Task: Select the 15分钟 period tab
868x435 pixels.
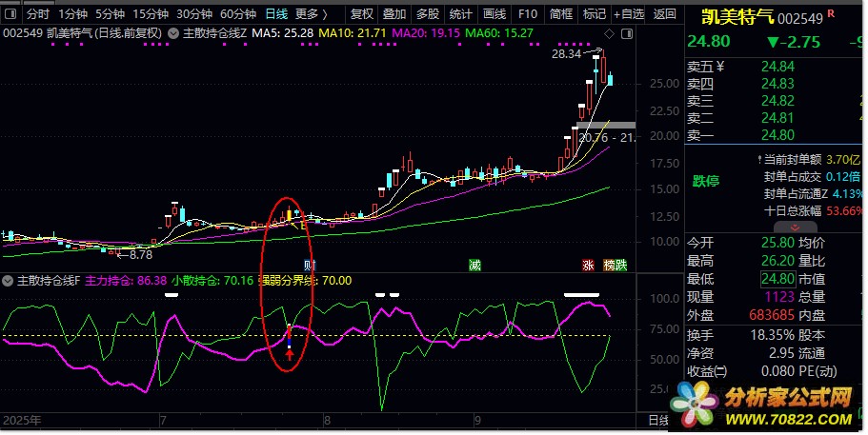Action: point(151,14)
